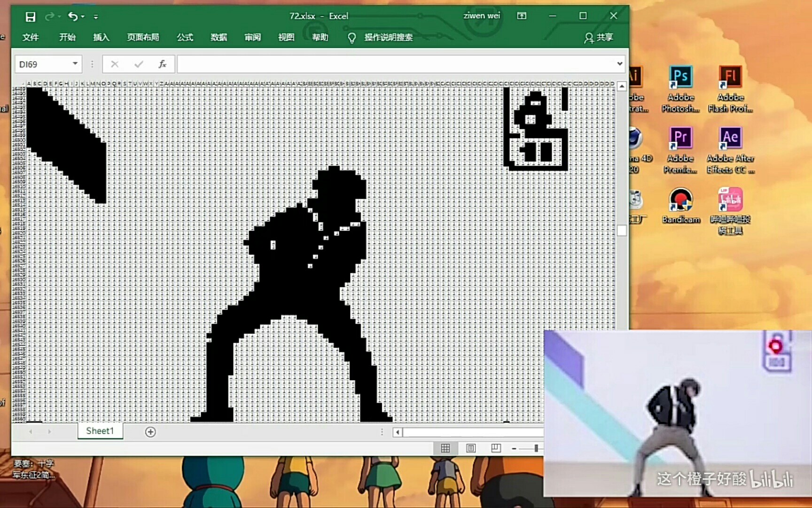This screenshot has width=812, height=508.
Task: Launch the Bandicam desktop icon
Action: [x=681, y=206]
